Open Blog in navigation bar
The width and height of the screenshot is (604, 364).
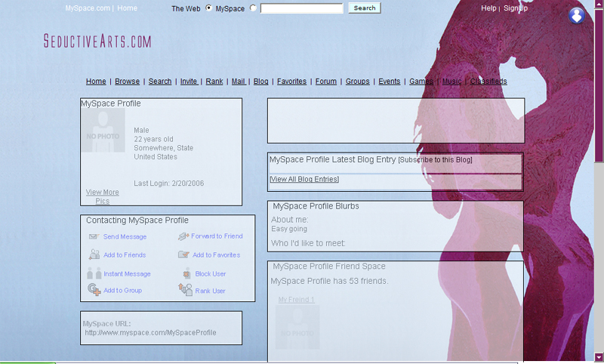point(260,82)
